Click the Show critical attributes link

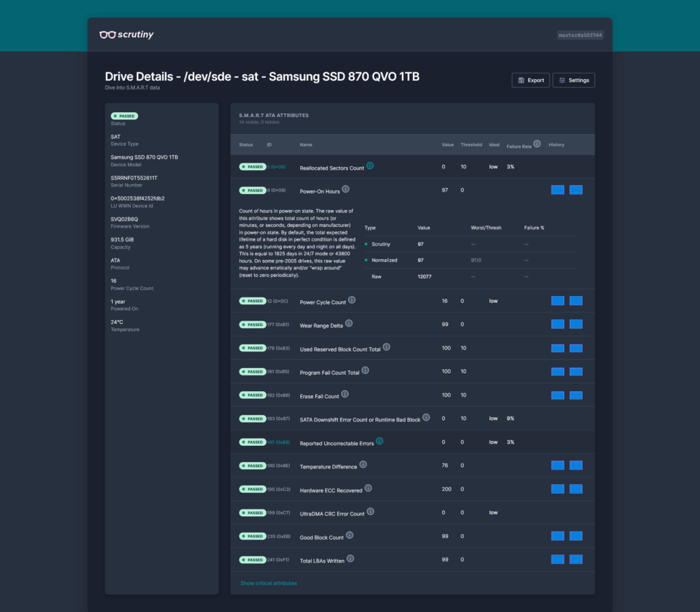(269, 583)
